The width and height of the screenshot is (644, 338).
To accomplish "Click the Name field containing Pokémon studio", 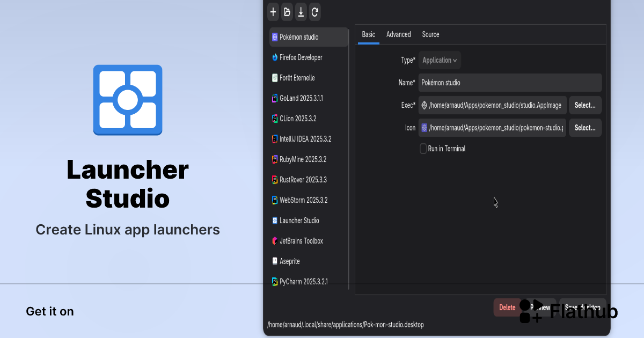I will click(x=509, y=83).
